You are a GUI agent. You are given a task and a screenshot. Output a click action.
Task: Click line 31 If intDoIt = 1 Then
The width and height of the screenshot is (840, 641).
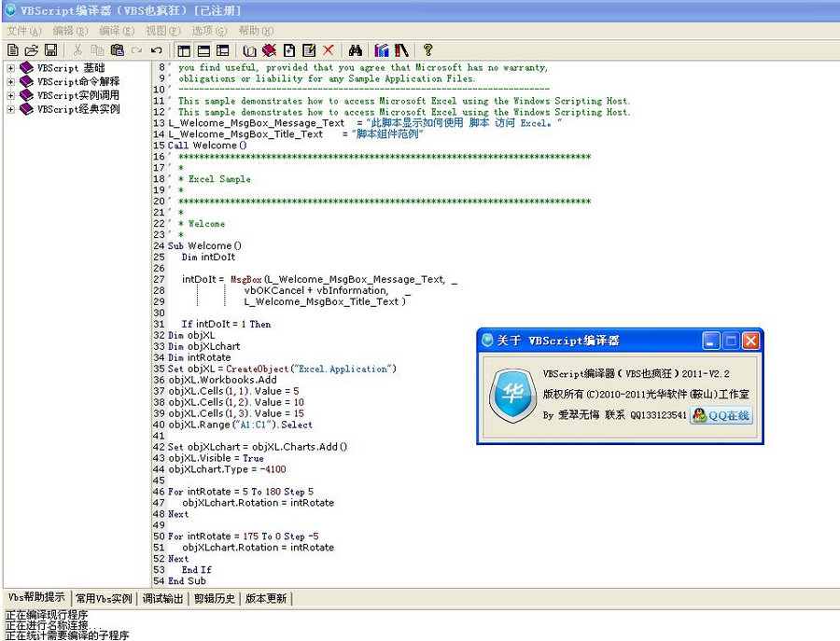point(226,324)
